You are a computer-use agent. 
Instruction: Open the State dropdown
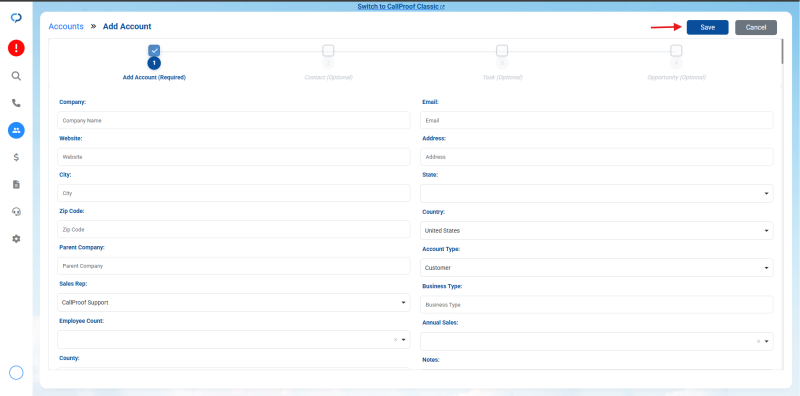tap(596, 193)
